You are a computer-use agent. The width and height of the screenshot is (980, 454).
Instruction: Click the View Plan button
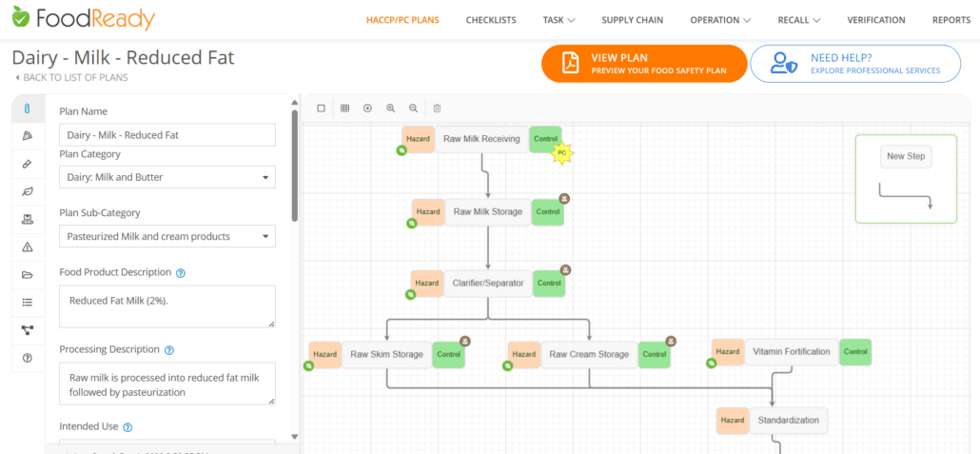(643, 64)
